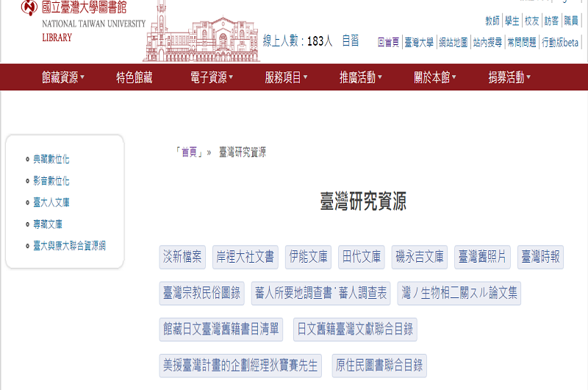This screenshot has width=588, height=390.
Task: Open 美援臺灣計畫的企劃經理狄寶賽先生 button
Action: [240, 366]
